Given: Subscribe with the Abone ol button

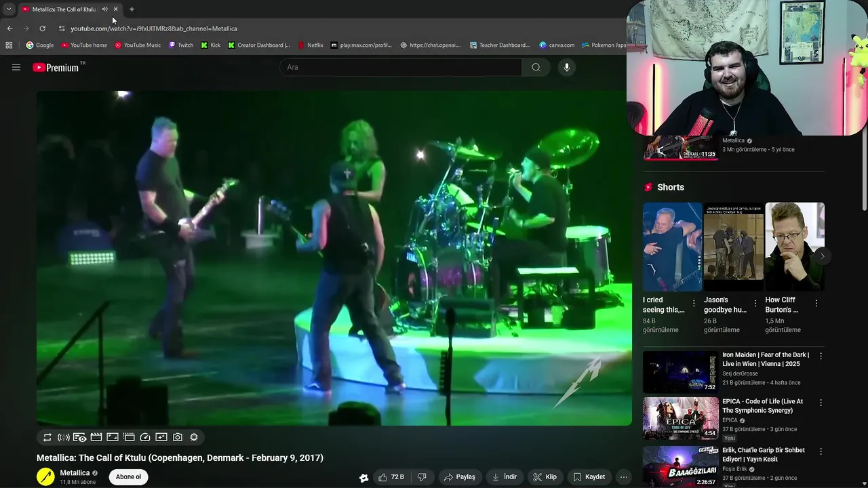Looking at the screenshot, I should pos(128,477).
